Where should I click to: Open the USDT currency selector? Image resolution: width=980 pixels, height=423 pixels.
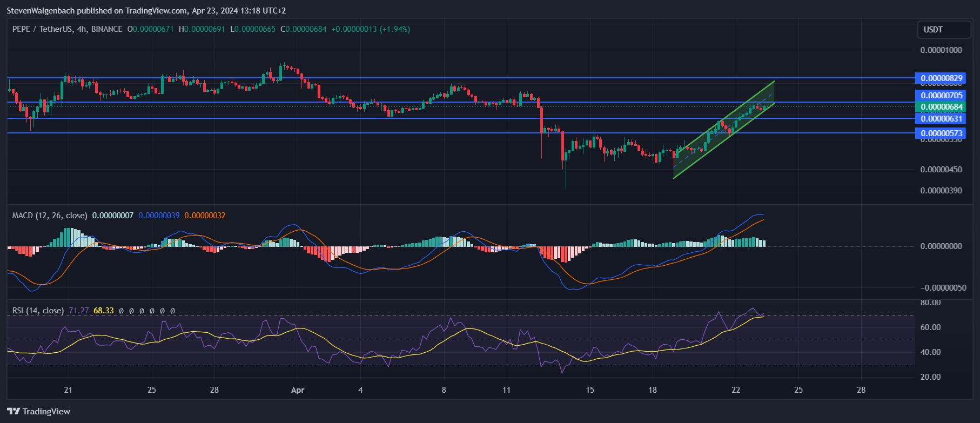click(x=944, y=30)
